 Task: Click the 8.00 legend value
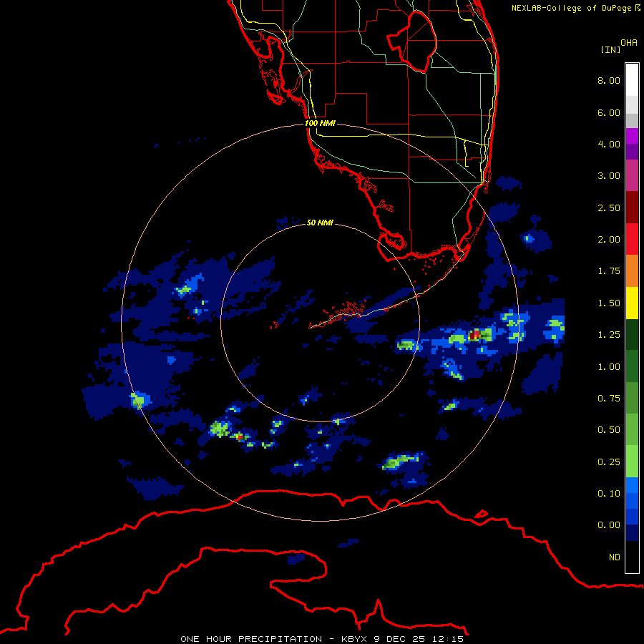click(x=609, y=80)
